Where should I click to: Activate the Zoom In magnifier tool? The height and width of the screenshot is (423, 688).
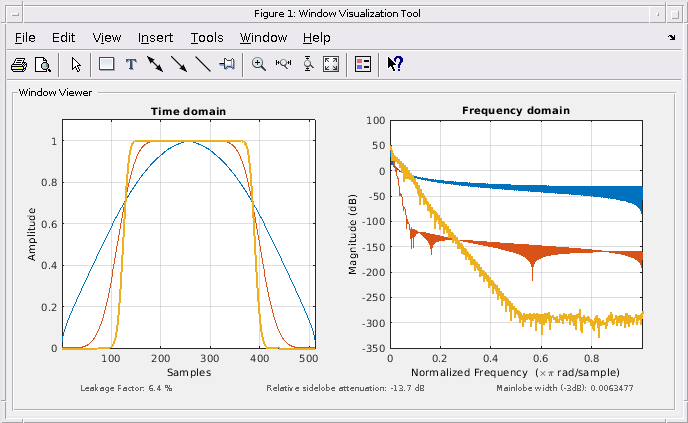click(259, 64)
